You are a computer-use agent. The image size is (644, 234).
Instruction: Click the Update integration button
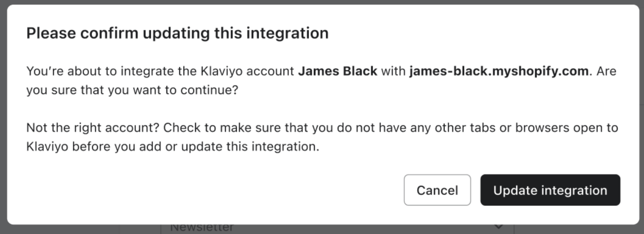550,190
